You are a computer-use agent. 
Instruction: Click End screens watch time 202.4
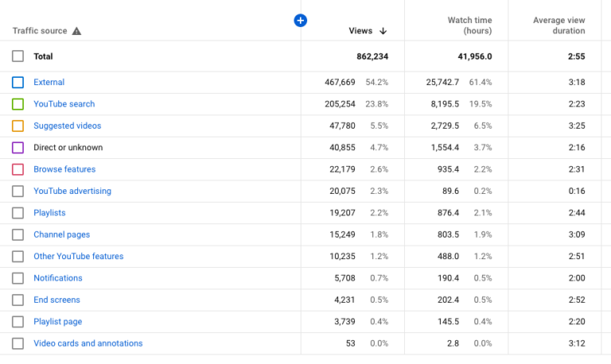coord(448,300)
